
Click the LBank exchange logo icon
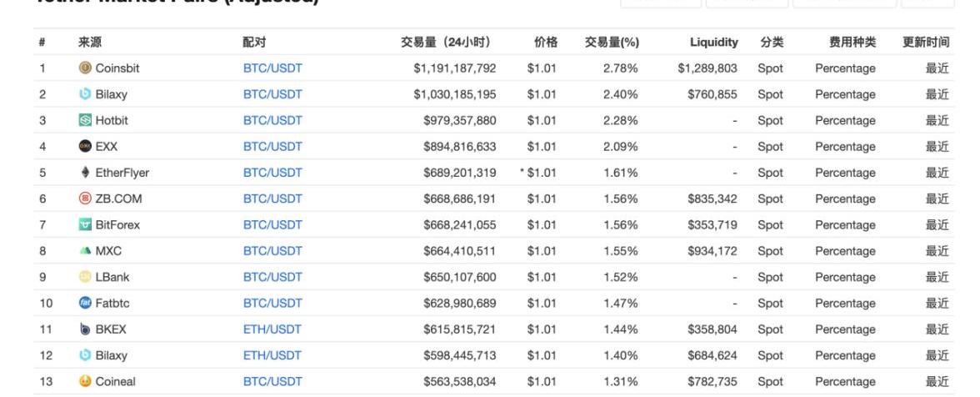pos(85,278)
